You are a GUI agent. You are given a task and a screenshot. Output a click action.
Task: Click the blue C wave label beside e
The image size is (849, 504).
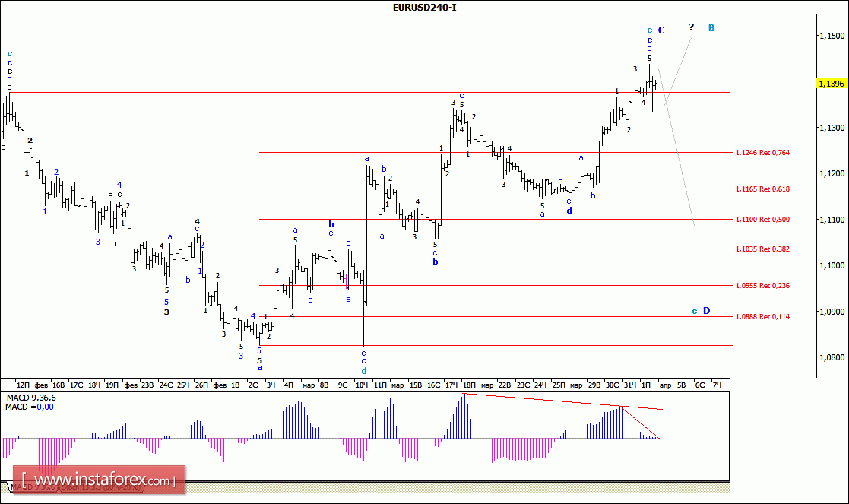(661, 30)
